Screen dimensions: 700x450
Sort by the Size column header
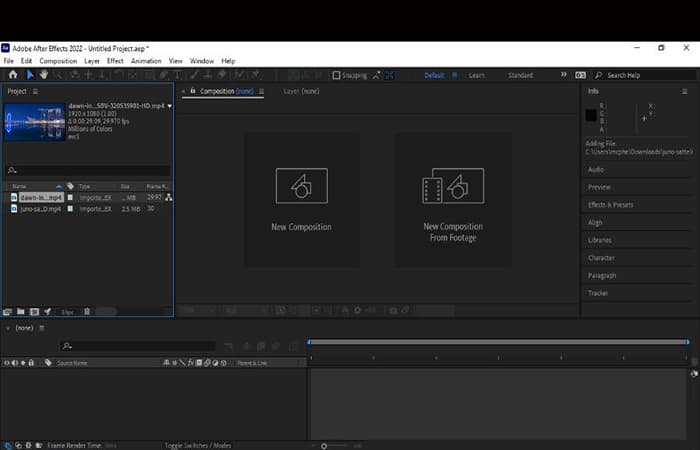125,186
